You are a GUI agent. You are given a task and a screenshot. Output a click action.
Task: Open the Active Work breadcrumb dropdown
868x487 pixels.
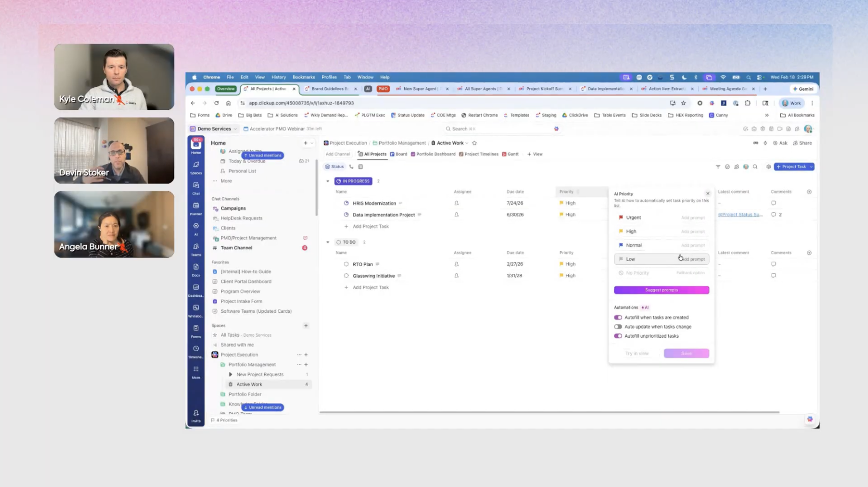[x=467, y=143]
